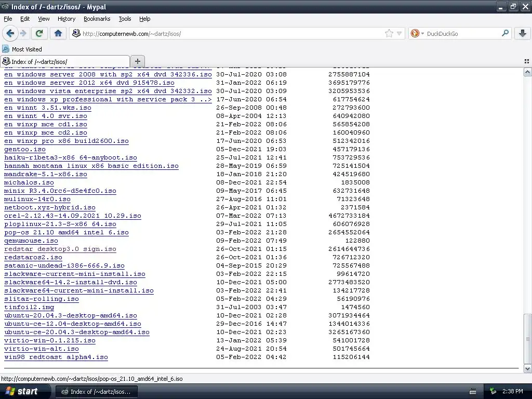Open haiku-r1beta3-x86_64-anyboot.iso link
The height and width of the screenshot is (399, 532).
pyautogui.click(x=71, y=157)
